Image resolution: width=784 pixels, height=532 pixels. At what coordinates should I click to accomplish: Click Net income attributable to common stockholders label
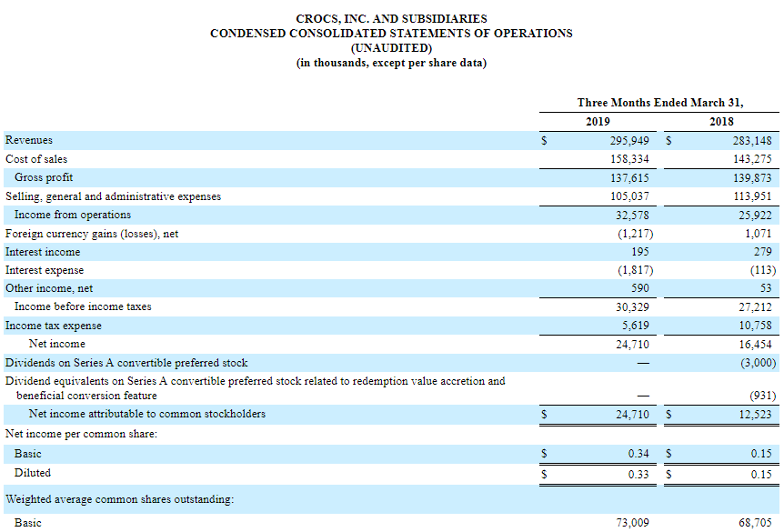[x=147, y=414]
